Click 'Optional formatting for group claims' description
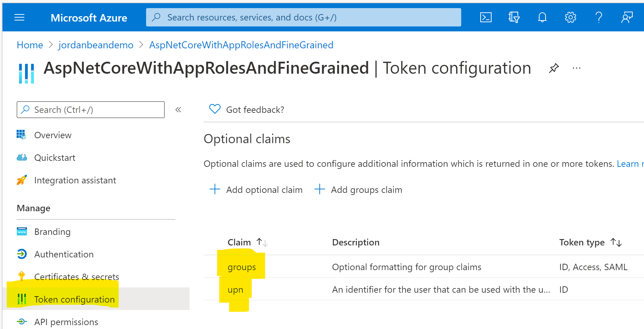Screen dimensions: 644x329 tap(407, 267)
